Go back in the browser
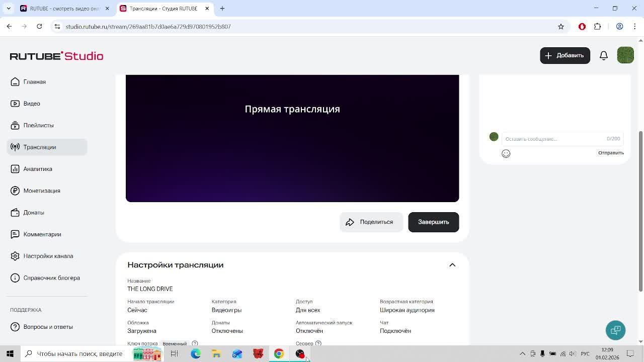Screen dimensions: 644x362 (x=9, y=27)
